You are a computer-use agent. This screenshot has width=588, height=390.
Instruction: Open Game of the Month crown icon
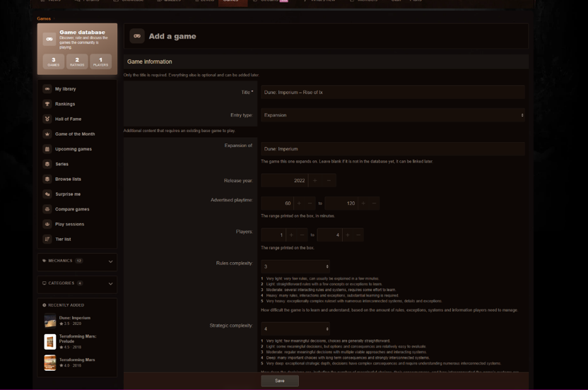click(47, 134)
